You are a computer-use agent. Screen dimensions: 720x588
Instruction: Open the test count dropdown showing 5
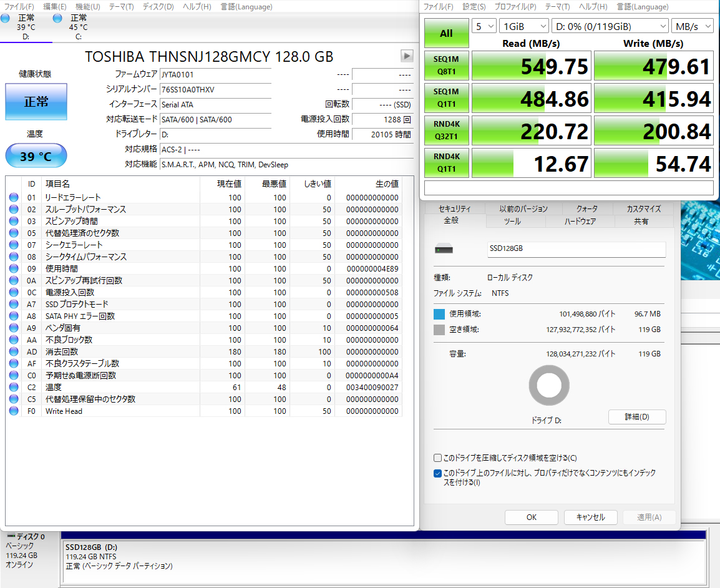tap(484, 26)
